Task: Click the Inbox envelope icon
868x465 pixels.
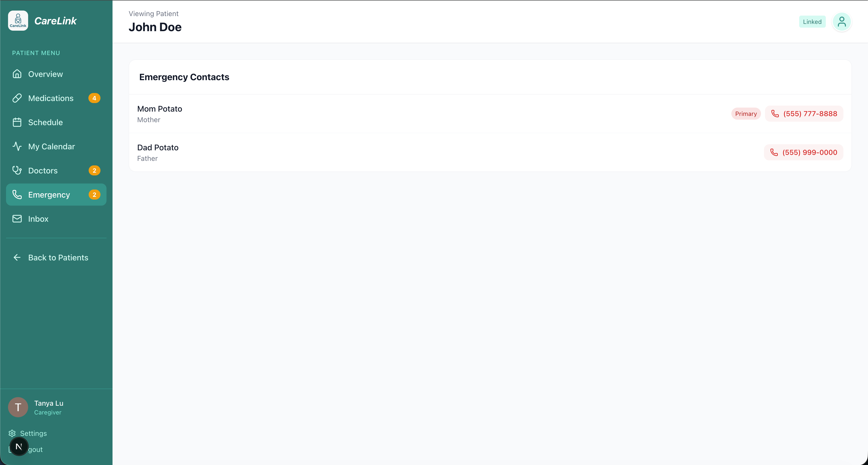Action: point(17,219)
